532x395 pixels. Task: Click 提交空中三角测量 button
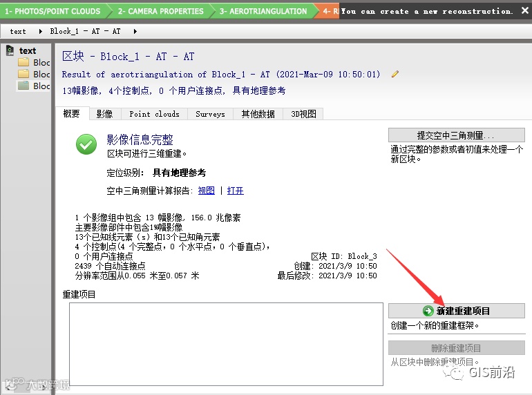[456, 135]
